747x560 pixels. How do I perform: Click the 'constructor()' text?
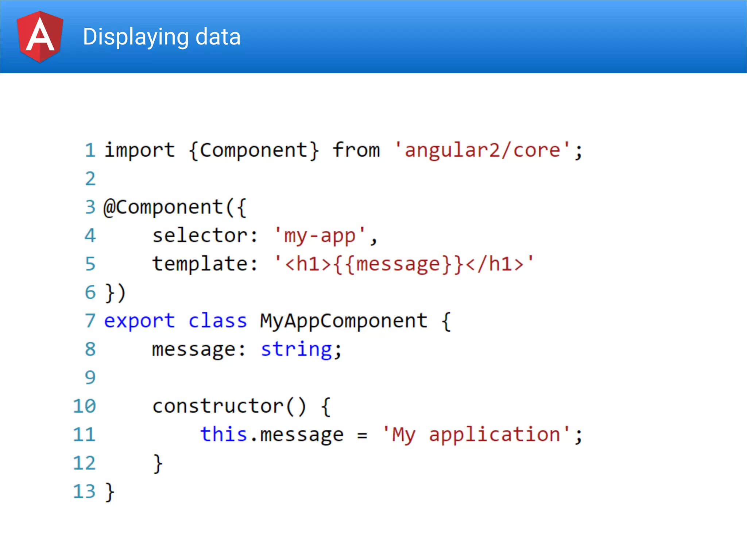[229, 406]
